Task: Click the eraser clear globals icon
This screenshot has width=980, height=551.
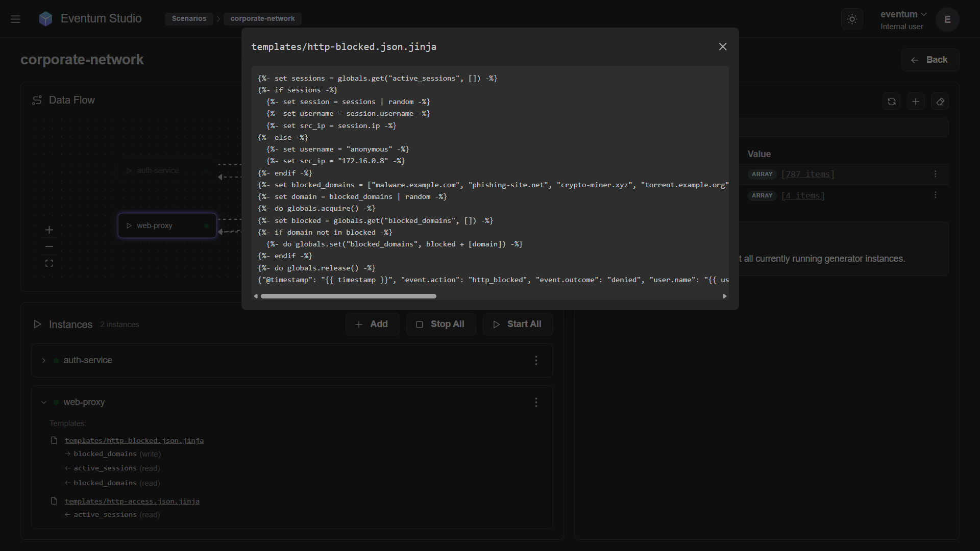Action: [x=940, y=102]
